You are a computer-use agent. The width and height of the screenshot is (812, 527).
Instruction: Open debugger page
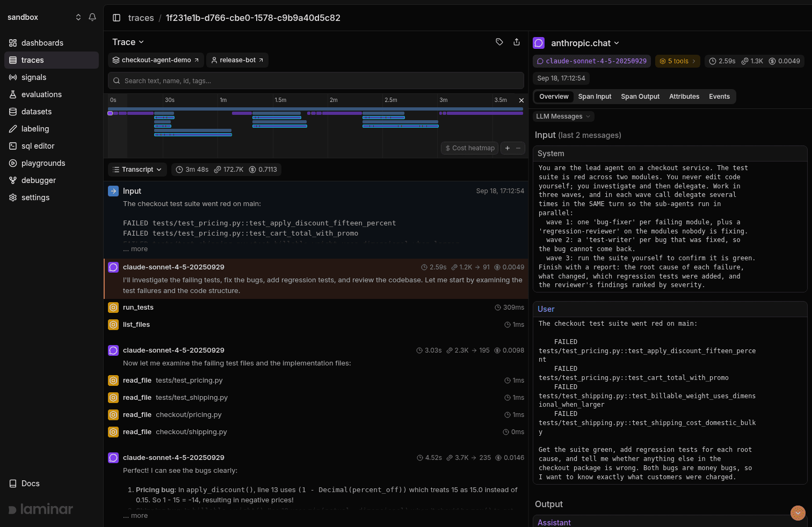(52, 180)
